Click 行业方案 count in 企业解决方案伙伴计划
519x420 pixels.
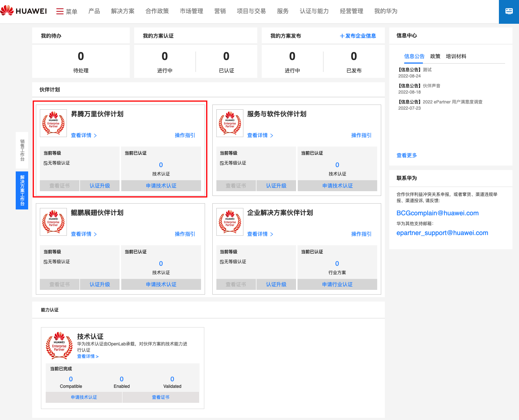pyautogui.click(x=337, y=264)
